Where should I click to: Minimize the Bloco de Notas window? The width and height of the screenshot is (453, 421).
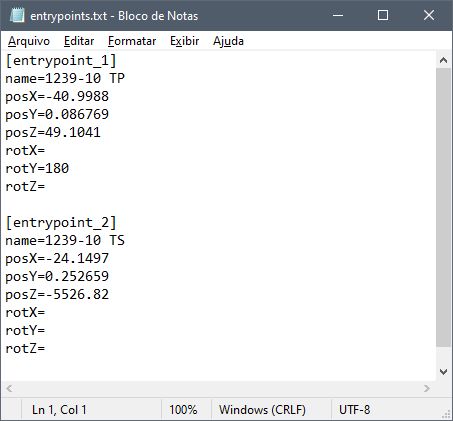pyautogui.click(x=338, y=15)
